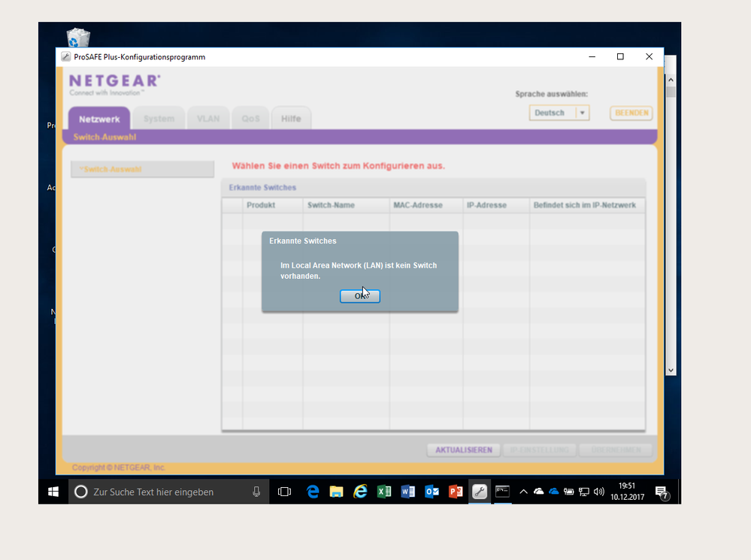Click the Produkt column header
The height and width of the screenshot is (560, 751).
pos(273,205)
